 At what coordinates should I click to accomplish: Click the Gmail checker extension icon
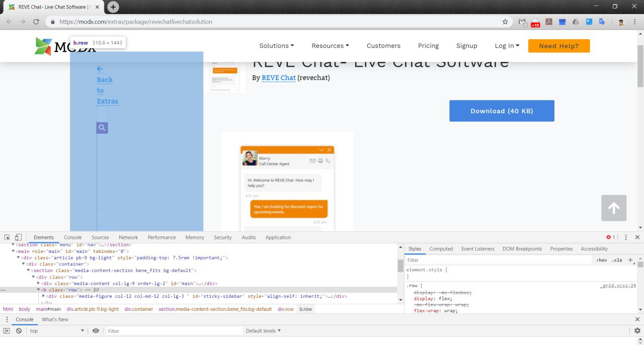[x=522, y=22]
